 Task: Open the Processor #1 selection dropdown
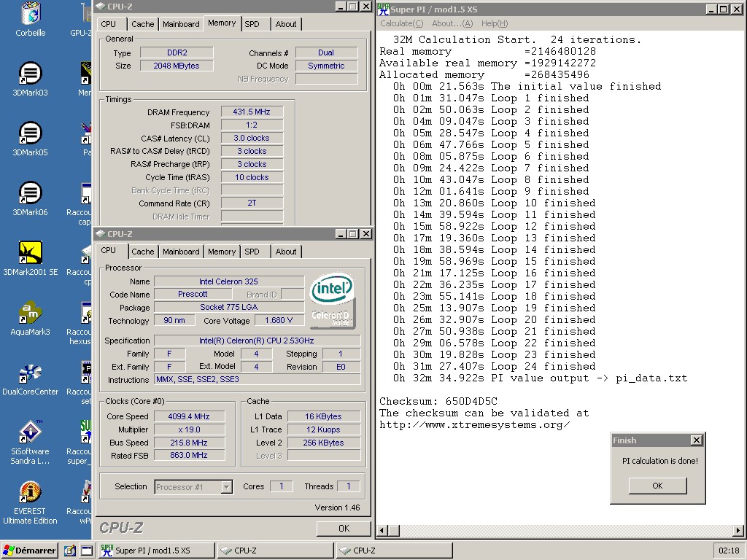coord(193,486)
